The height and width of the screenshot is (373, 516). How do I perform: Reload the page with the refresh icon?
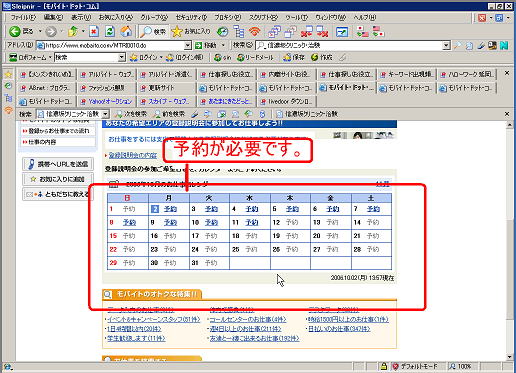click(x=110, y=32)
